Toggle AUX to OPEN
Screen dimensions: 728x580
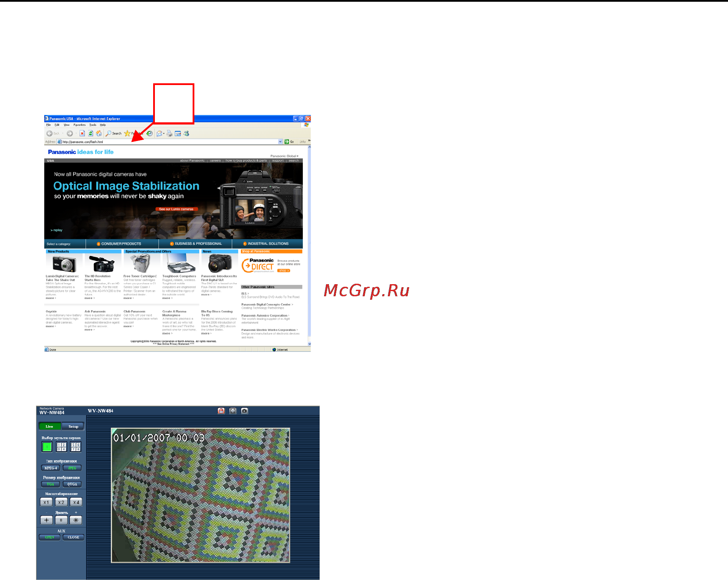pyautogui.click(x=49, y=537)
